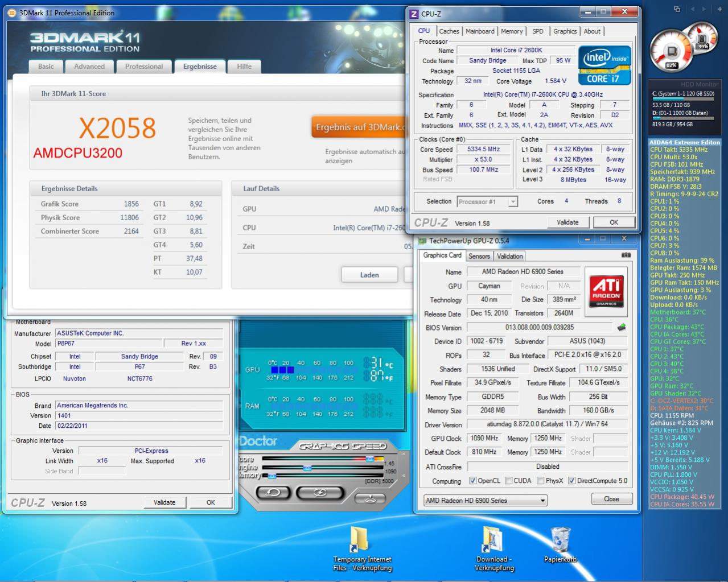
Task: Open the AMD Radeon HD 6900 Series dropdown
Action: point(486,501)
